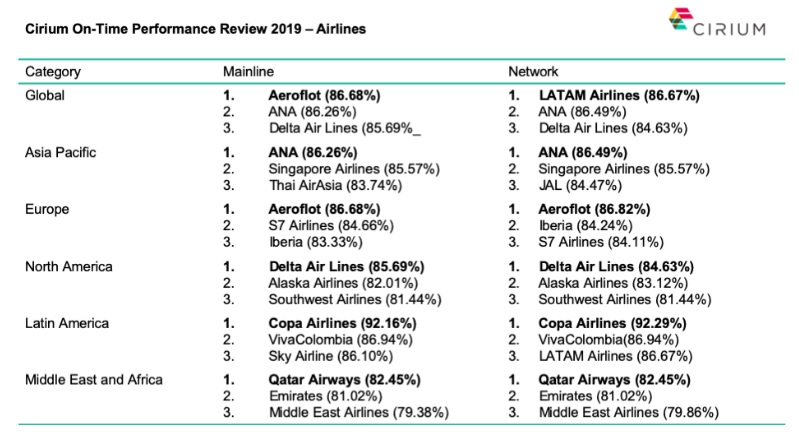Click the Network column header
The width and height of the screenshot is (799, 444).
pos(534,72)
